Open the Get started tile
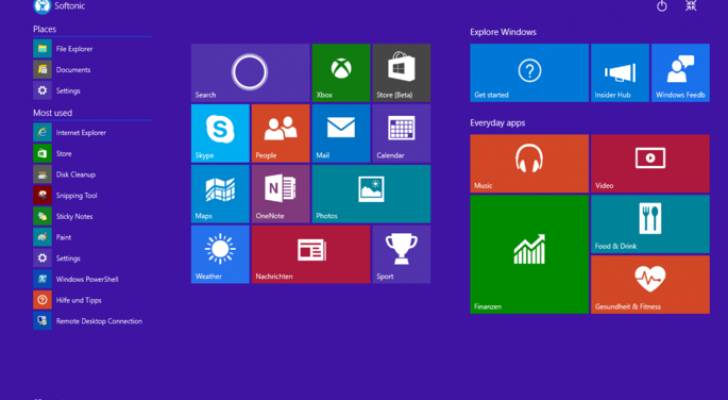Image resolution: width=728 pixels, height=400 pixels. 529,73
